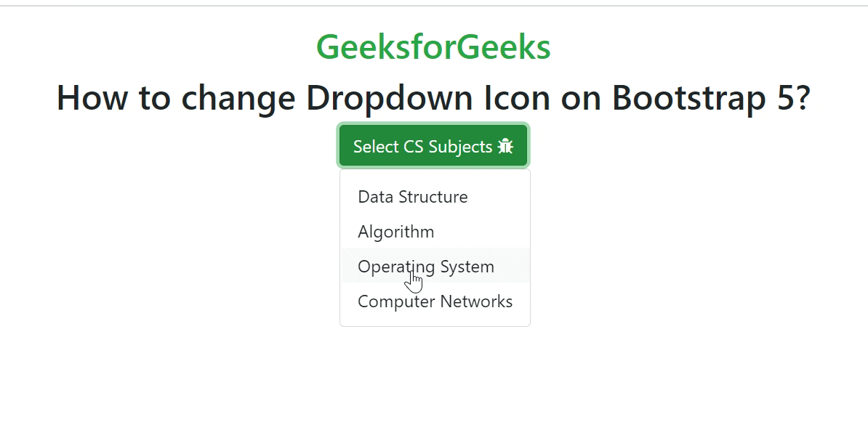Open the Select CS Subjects dropdown
The width and height of the screenshot is (868, 438).
click(x=433, y=146)
